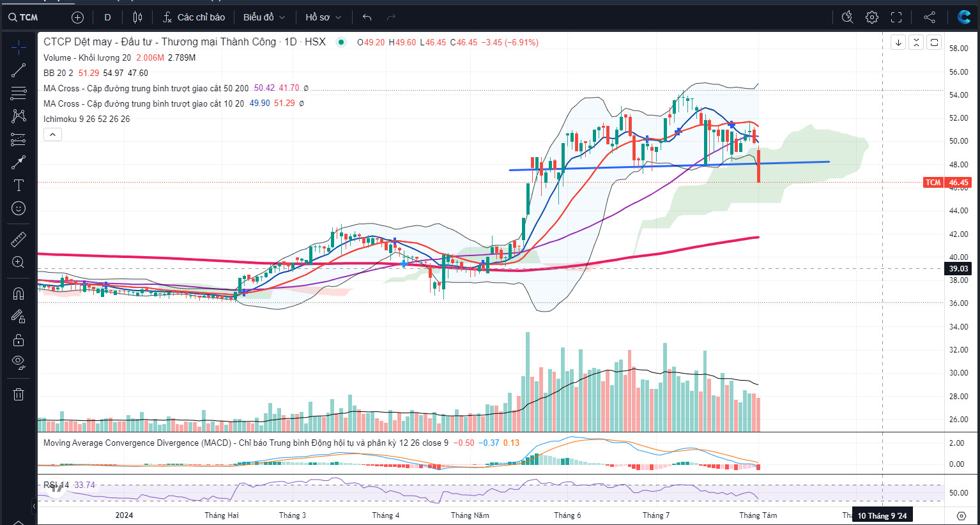Image resolution: width=980 pixels, height=525 pixels.
Task: Toggle stay in drawing mode pencil-lock
Action: click(19, 317)
